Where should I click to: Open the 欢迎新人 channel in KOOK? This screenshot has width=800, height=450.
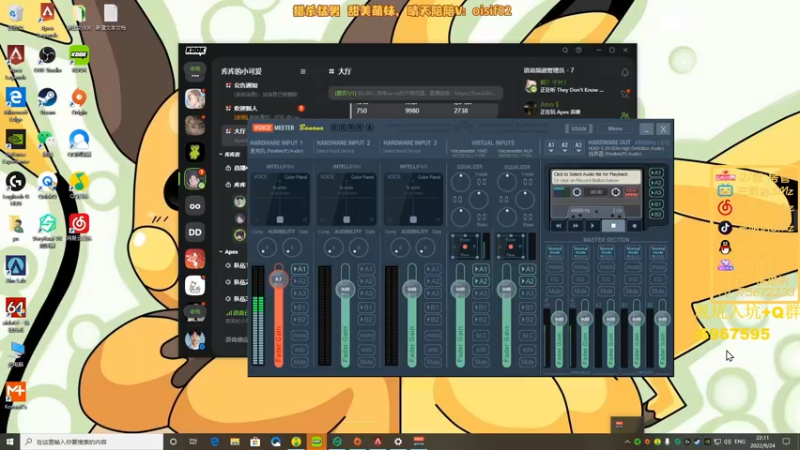coord(245,108)
